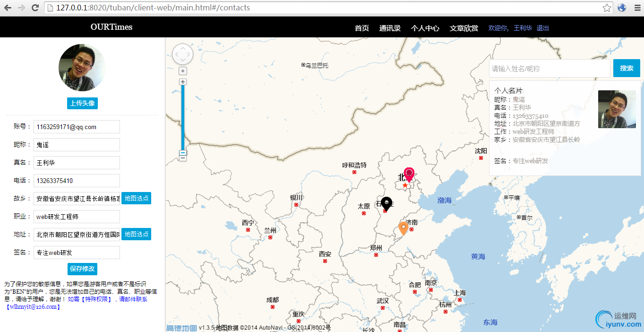Viewport: 644px width, 332px height.
Task: Click the 沈阳 city label on map
Action: point(481,151)
